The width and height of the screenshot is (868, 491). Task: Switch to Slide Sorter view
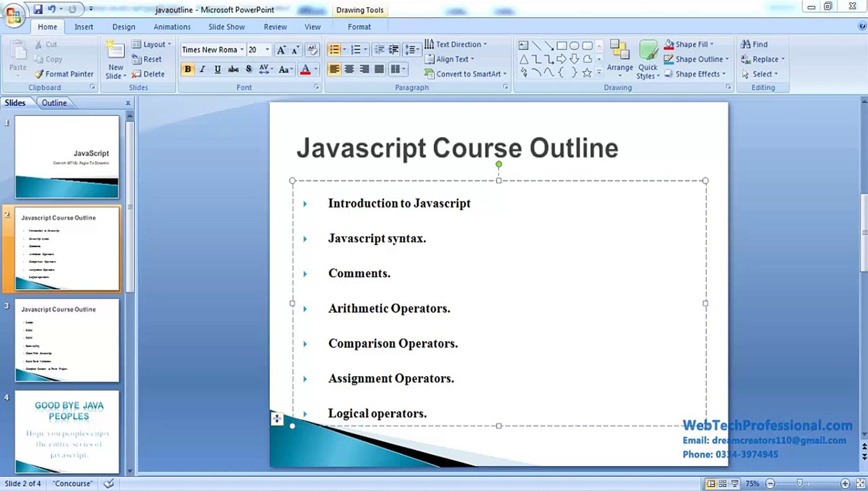723,484
